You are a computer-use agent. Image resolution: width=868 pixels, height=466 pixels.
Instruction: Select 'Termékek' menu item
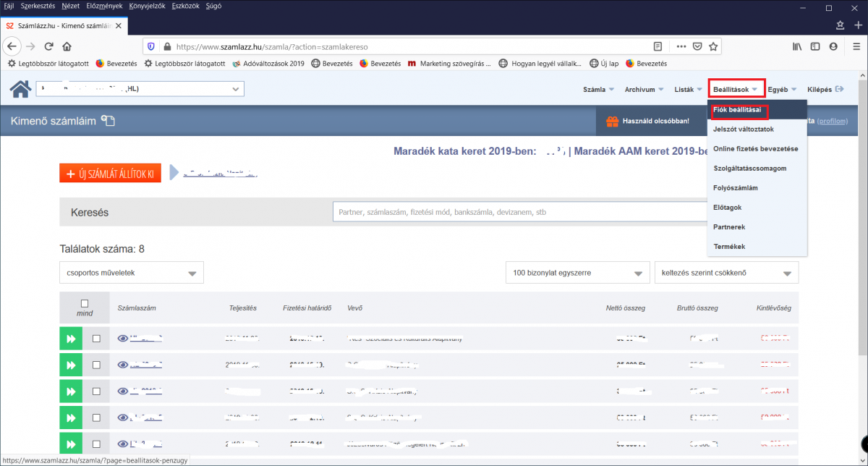757,246
